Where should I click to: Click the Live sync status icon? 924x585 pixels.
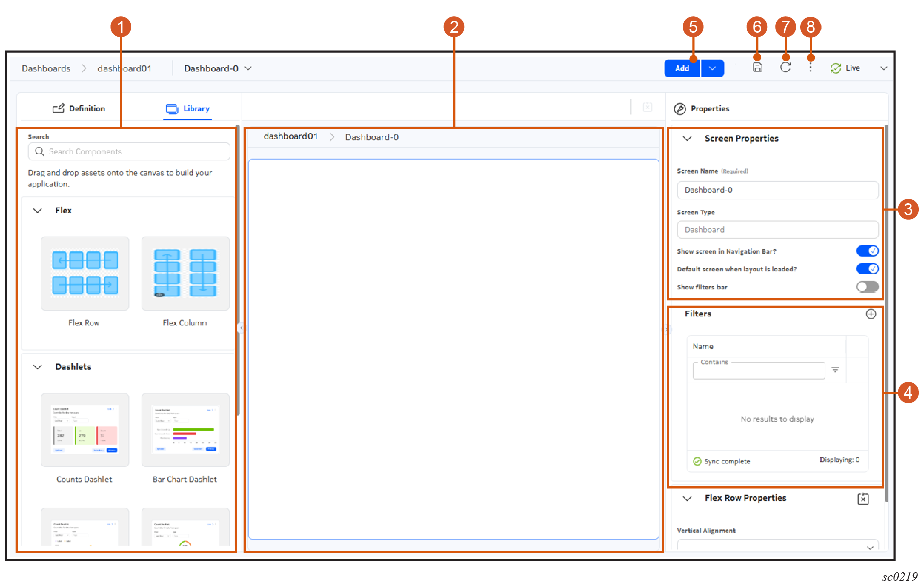[x=835, y=68]
